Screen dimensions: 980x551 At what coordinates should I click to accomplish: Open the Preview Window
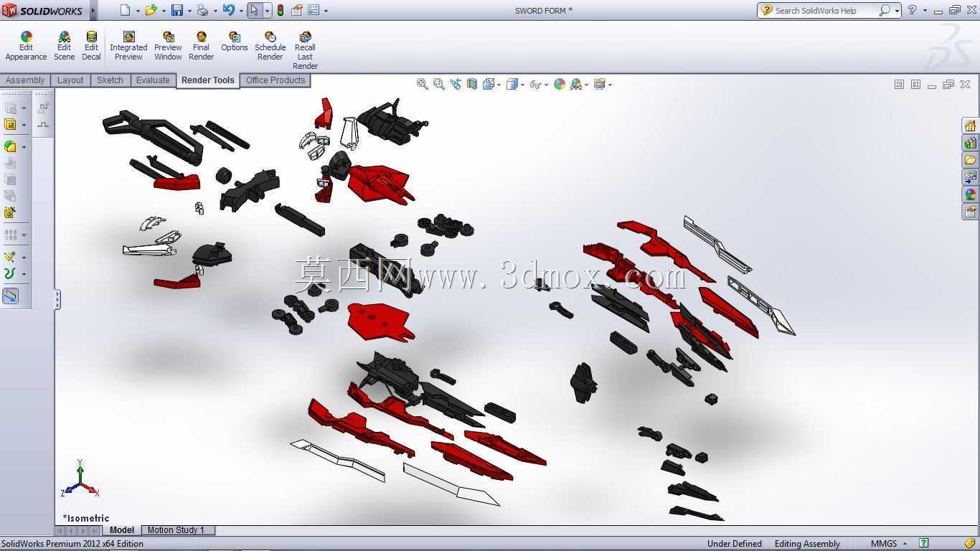tap(168, 46)
